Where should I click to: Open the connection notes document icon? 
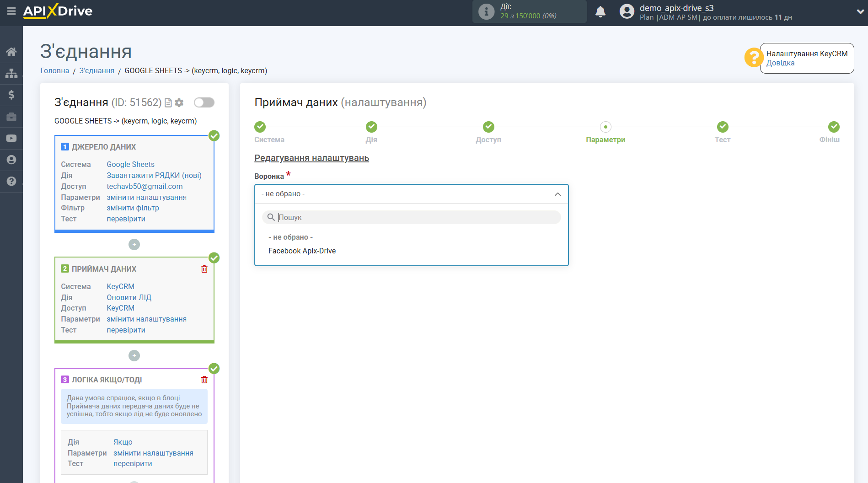(x=168, y=102)
